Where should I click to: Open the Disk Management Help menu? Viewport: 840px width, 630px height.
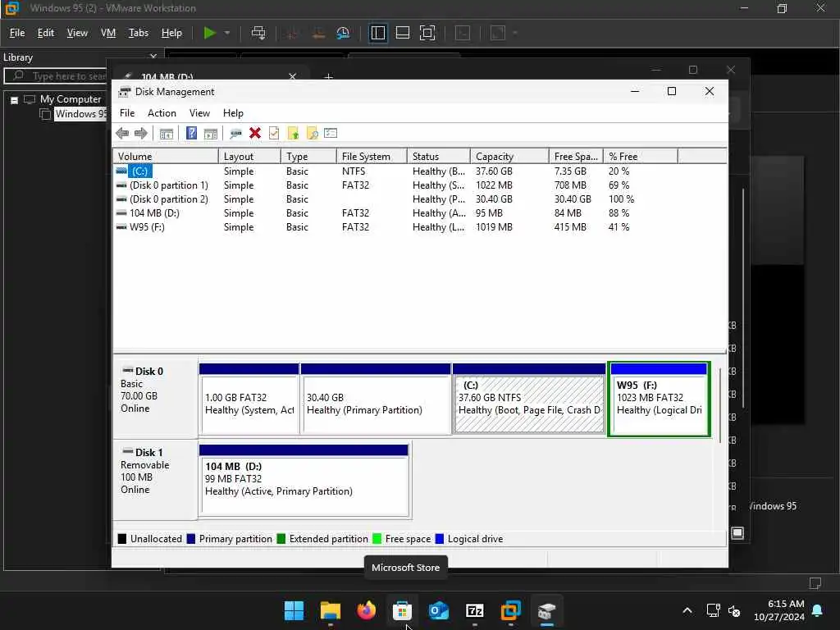click(x=233, y=113)
